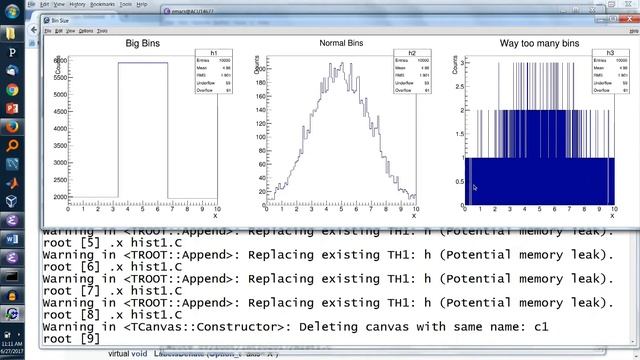Viewport: 640px width, 360px height.
Task: Open the File menu in Firefox
Action: click(31, 4)
